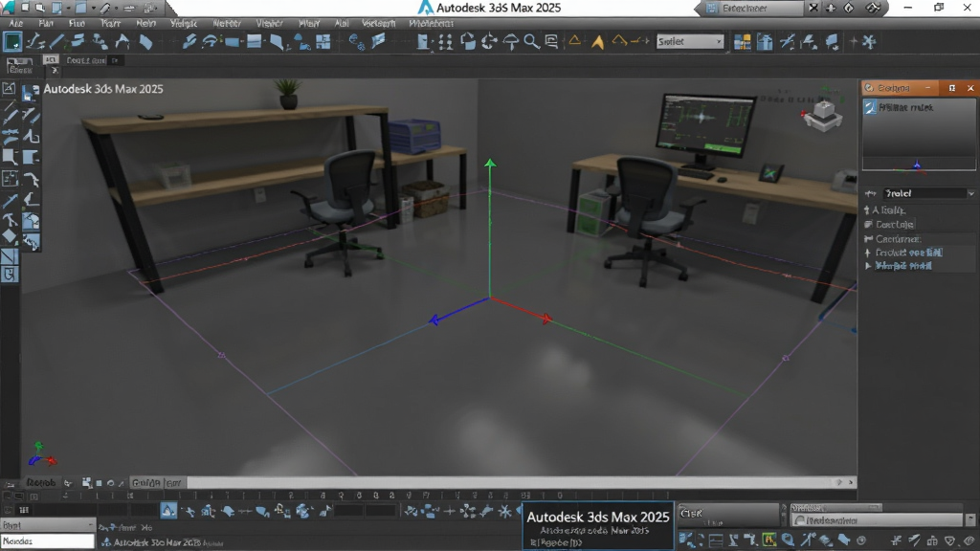Click the dotted array grid icon in main toolbar
The image size is (980, 551).
(446, 42)
